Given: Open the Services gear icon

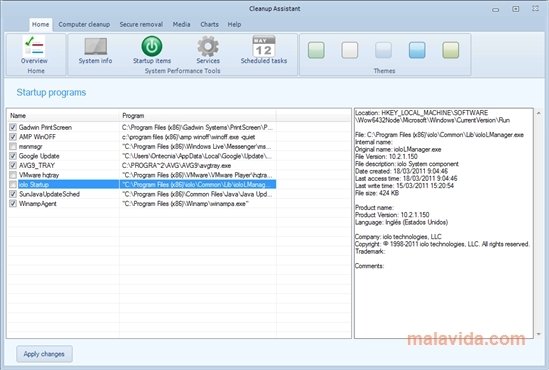Looking at the screenshot, I should pos(208,46).
